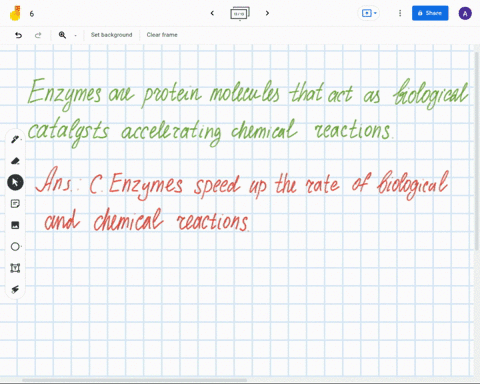Image resolution: width=480 pixels, height=384 pixels.
Task: Open the more options menu
Action: tap(400, 13)
